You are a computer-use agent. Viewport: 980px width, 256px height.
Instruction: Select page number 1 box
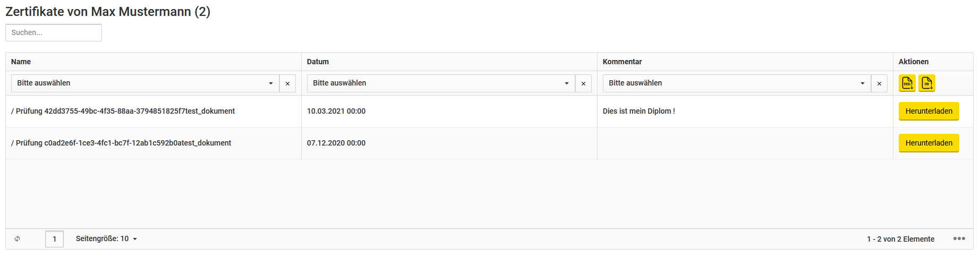[x=54, y=239]
